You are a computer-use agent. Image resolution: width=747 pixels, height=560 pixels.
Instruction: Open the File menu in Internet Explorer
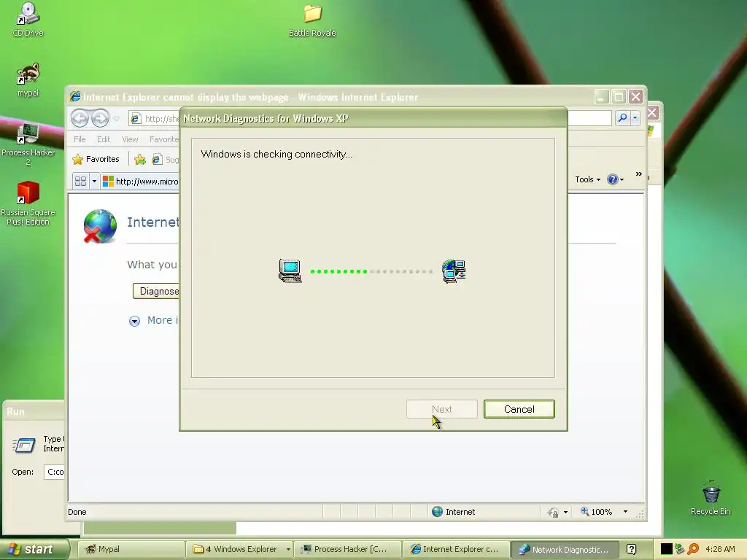80,139
